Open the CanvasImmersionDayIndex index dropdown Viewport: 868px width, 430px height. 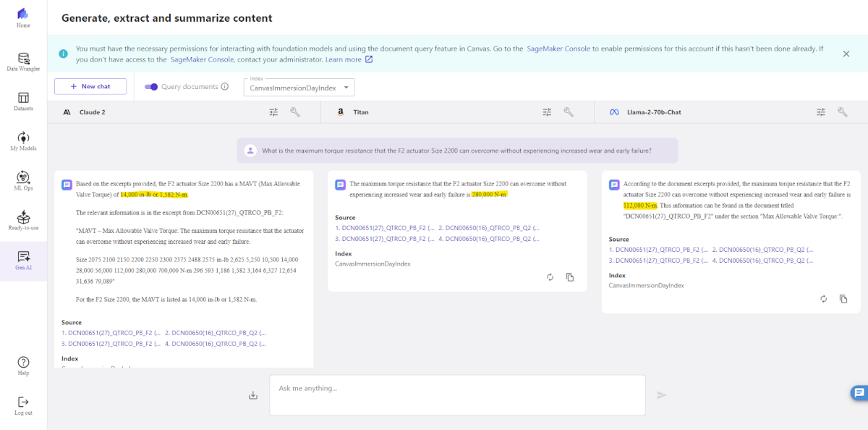pyautogui.click(x=299, y=86)
